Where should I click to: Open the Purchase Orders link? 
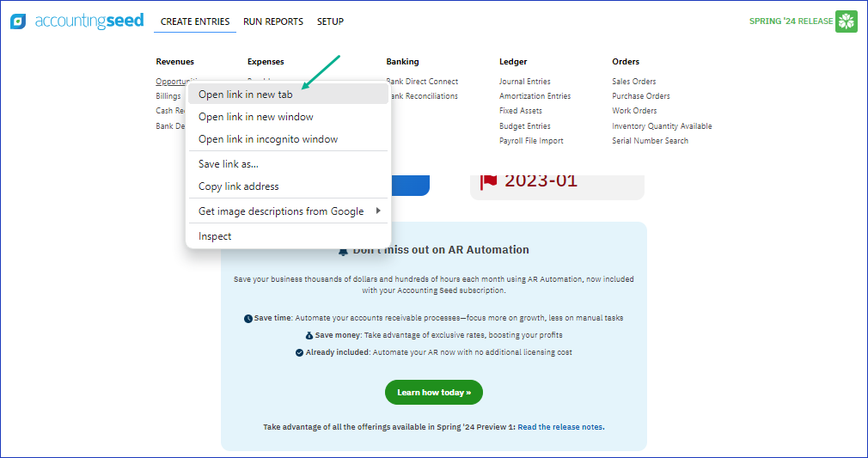pyautogui.click(x=641, y=95)
